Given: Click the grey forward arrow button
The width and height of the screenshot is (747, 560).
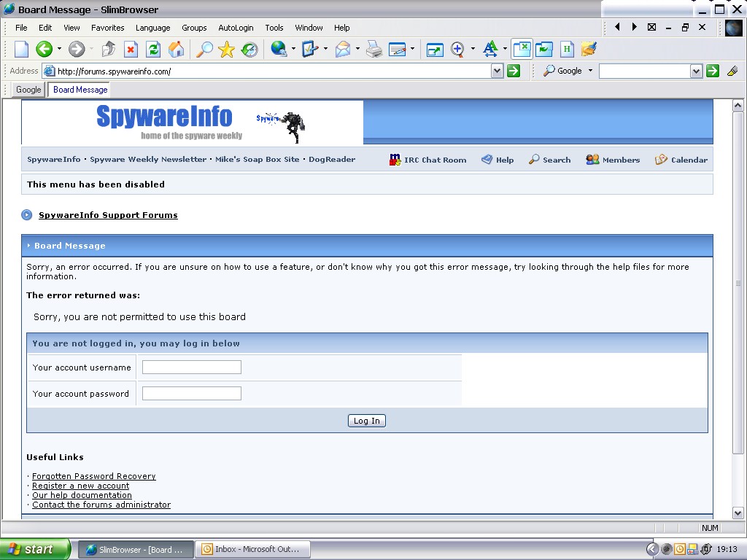Looking at the screenshot, I should 77,49.
